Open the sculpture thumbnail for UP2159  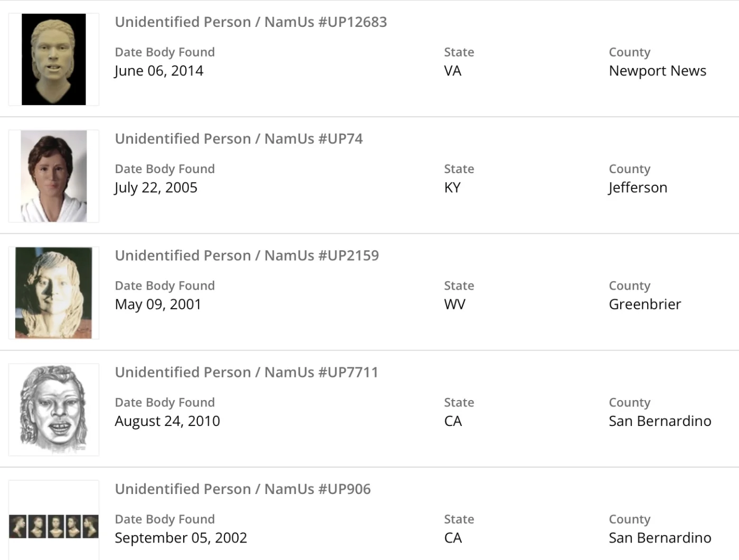click(x=54, y=293)
